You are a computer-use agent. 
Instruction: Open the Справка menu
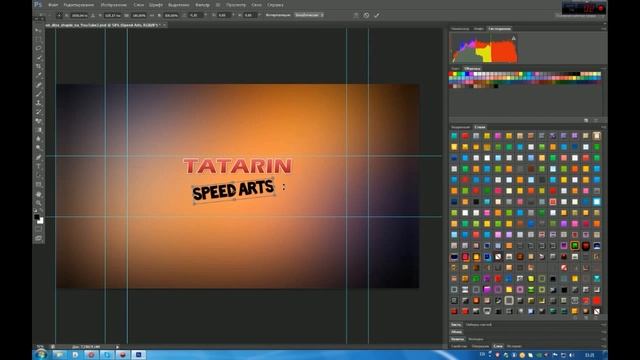[276, 5]
